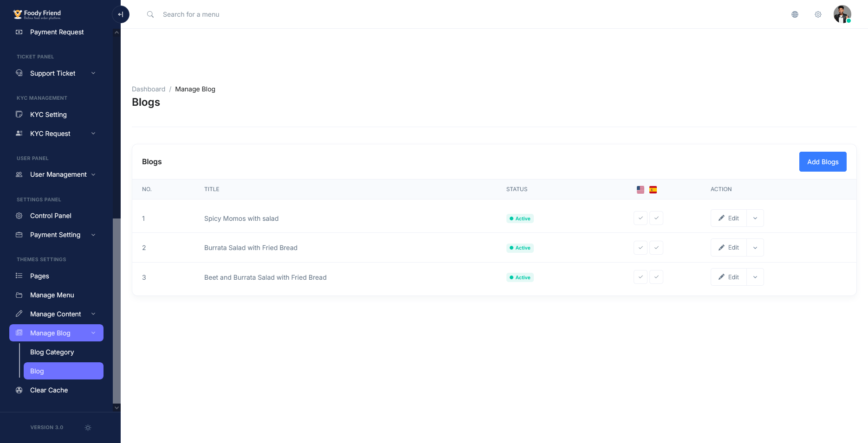Open action dropdown for Beet and Burrata
Image resolution: width=868 pixels, height=443 pixels.
point(755,277)
